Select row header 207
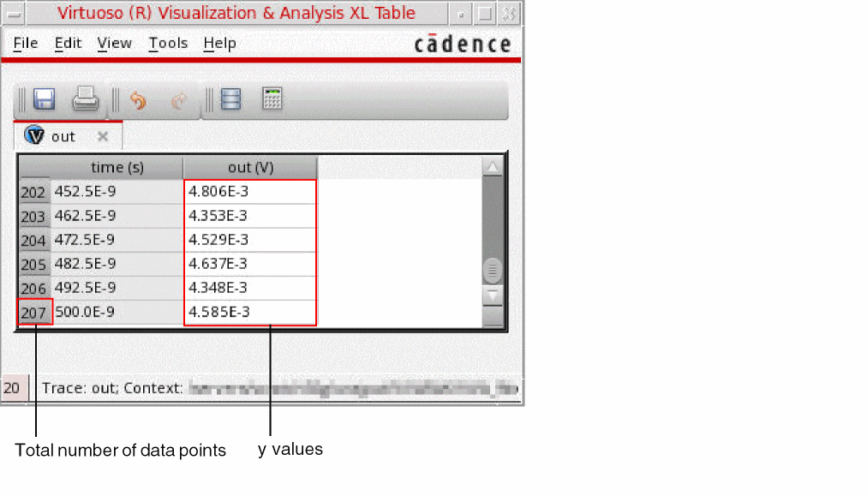The height and width of the screenshot is (496, 868). (x=34, y=312)
